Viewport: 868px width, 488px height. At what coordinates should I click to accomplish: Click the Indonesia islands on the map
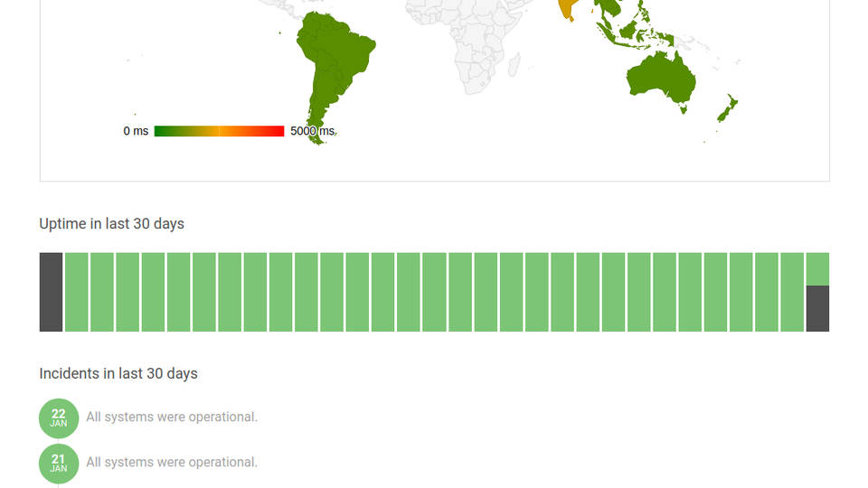click(633, 36)
